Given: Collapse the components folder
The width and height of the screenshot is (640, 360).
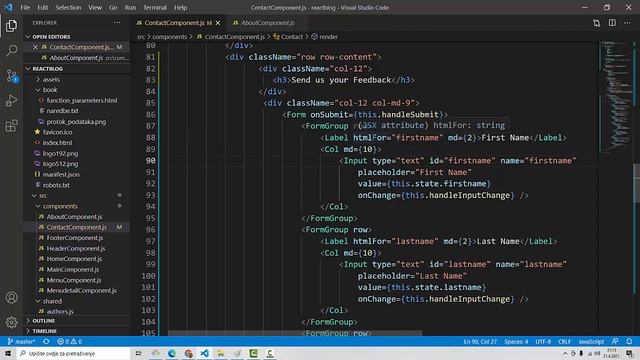Looking at the screenshot, I should 60,206.
